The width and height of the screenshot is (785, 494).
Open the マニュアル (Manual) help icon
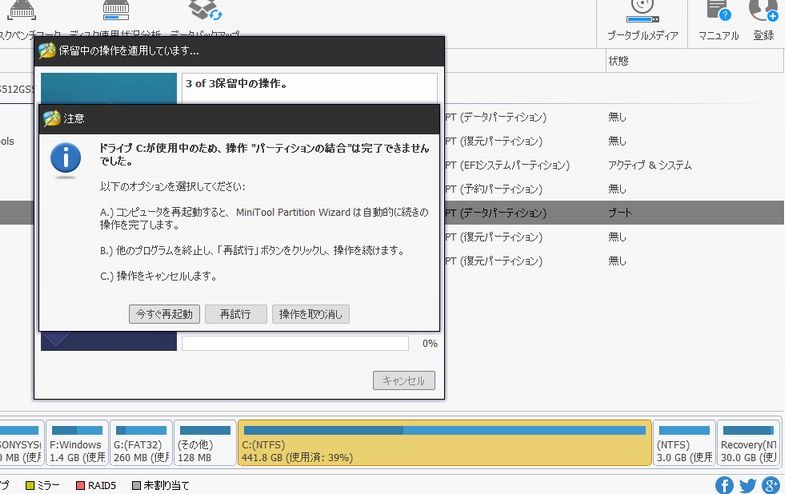(718, 21)
